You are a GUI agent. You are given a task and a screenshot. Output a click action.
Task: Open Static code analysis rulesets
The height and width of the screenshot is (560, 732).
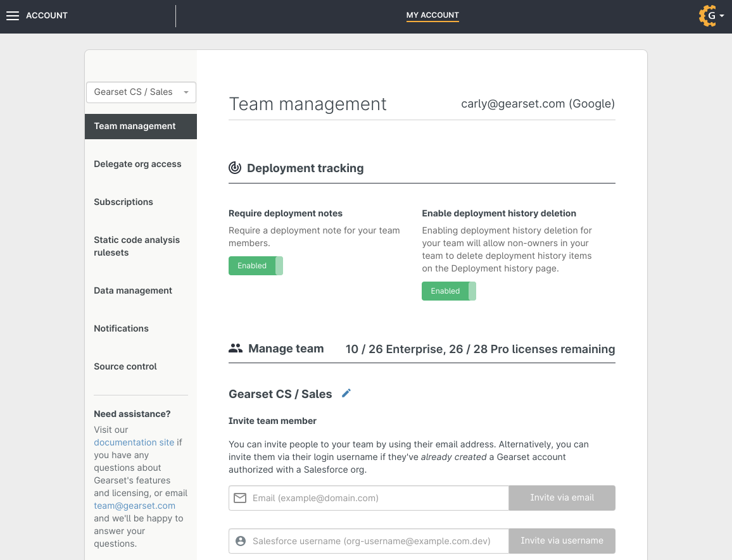137,246
